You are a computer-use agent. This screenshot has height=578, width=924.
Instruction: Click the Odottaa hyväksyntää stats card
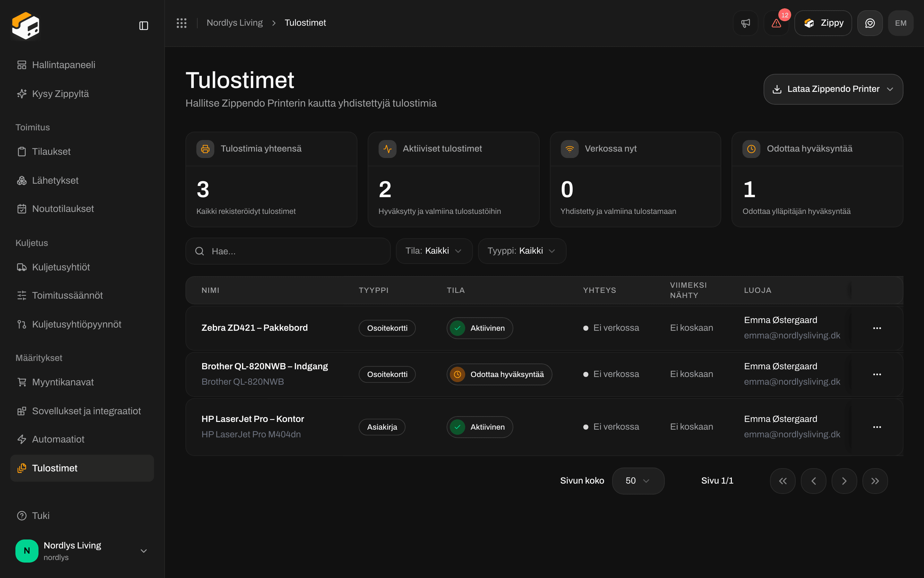(x=817, y=180)
